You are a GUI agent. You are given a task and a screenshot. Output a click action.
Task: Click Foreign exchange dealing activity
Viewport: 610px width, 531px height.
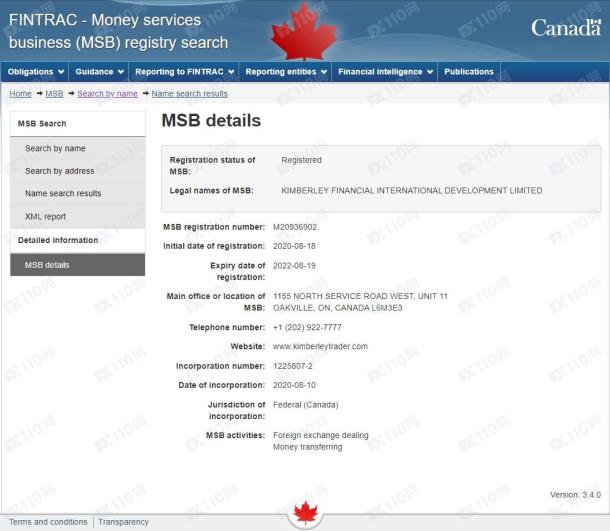pos(321,435)
